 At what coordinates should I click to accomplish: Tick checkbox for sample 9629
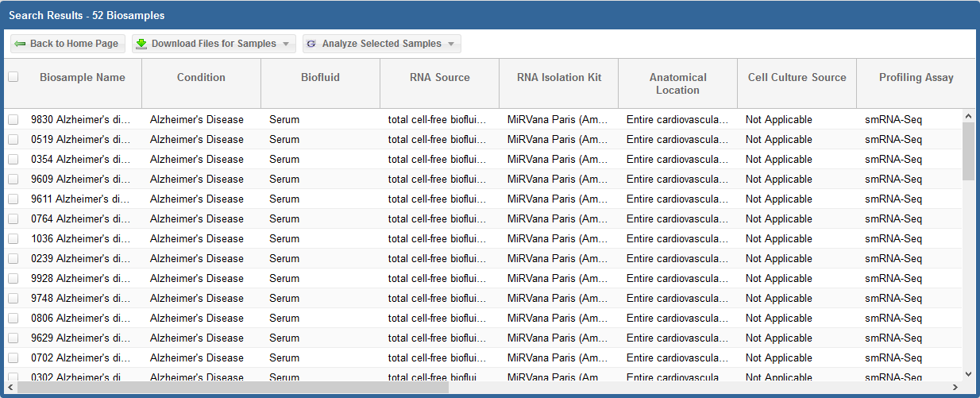(14, 338)
